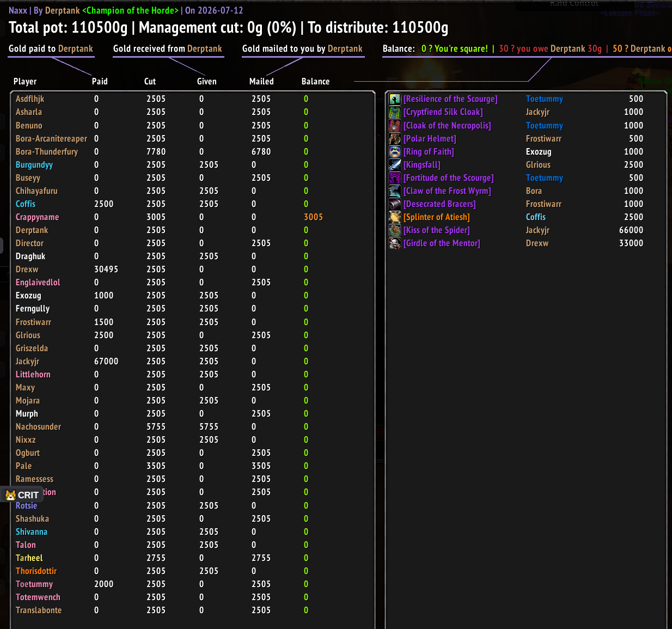Click 'Gold paid to Derptank' legend label
The height and width of the screenshot is (629, 672).
pos(51,48)
